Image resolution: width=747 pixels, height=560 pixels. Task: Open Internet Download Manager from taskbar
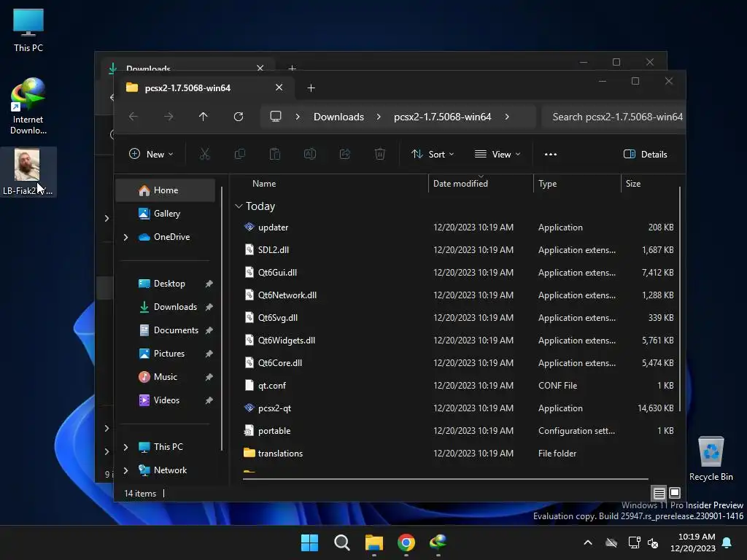pyautogui.click(x=438, y=542)
